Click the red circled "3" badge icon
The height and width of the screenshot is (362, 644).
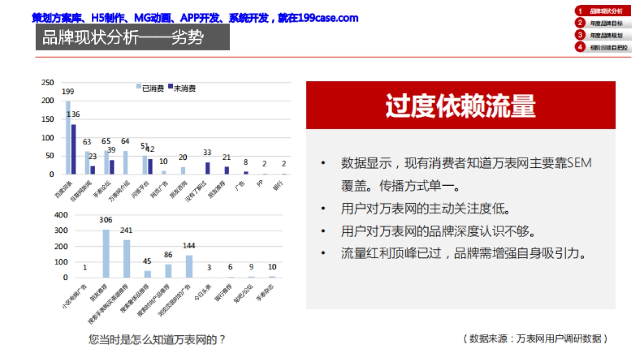tap(581, 34)
